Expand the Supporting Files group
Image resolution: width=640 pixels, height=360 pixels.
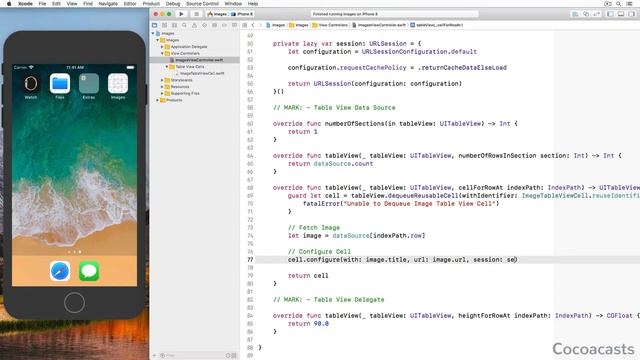(162, 93)
